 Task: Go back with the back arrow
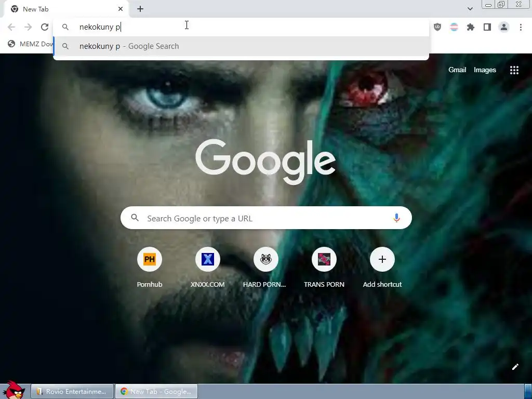click(11, 27)
